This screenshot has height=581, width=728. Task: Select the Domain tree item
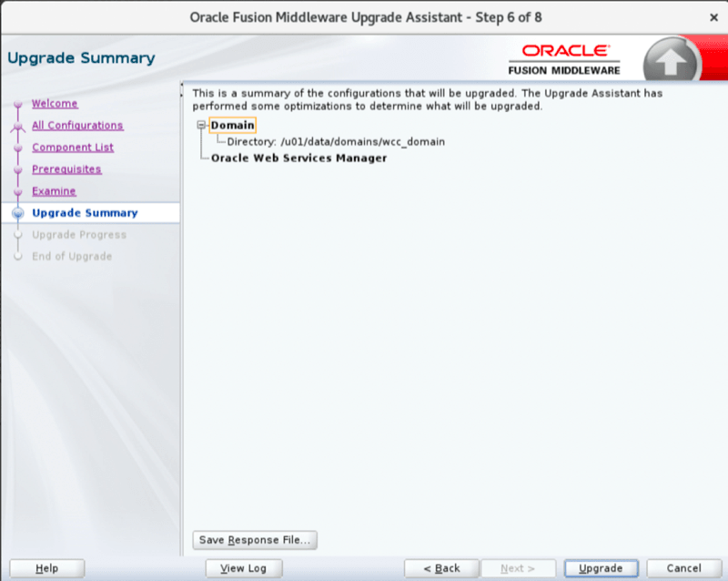click(233, 125)
